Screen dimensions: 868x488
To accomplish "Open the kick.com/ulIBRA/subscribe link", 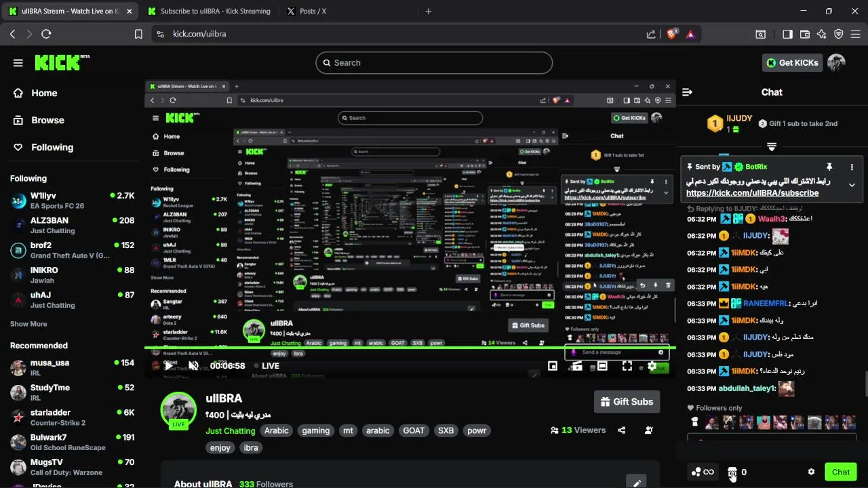I will click(x=752, y=193).
